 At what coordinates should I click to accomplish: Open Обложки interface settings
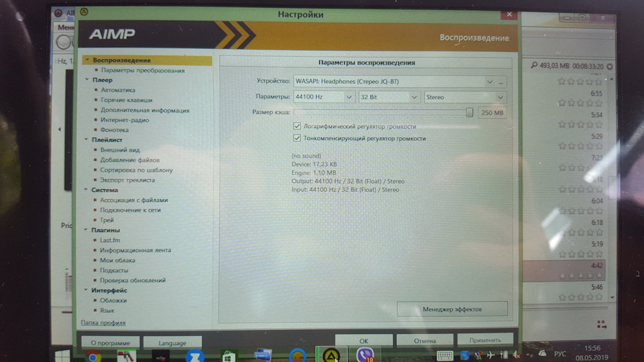[113, 300]
